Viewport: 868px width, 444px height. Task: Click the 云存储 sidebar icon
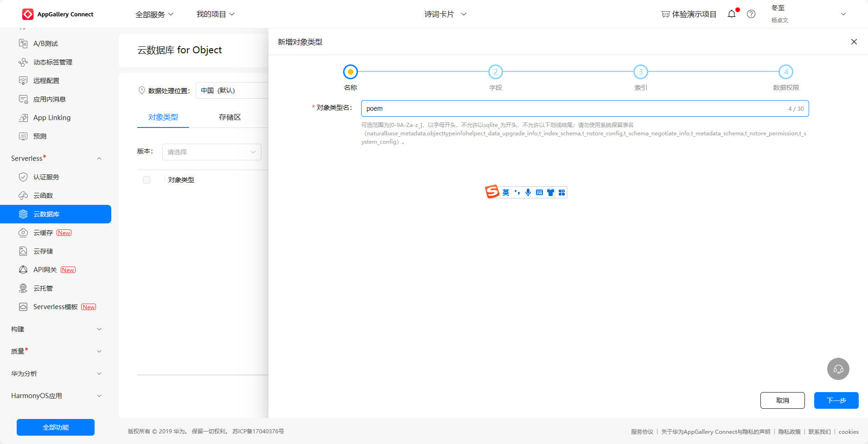point(23,251)
